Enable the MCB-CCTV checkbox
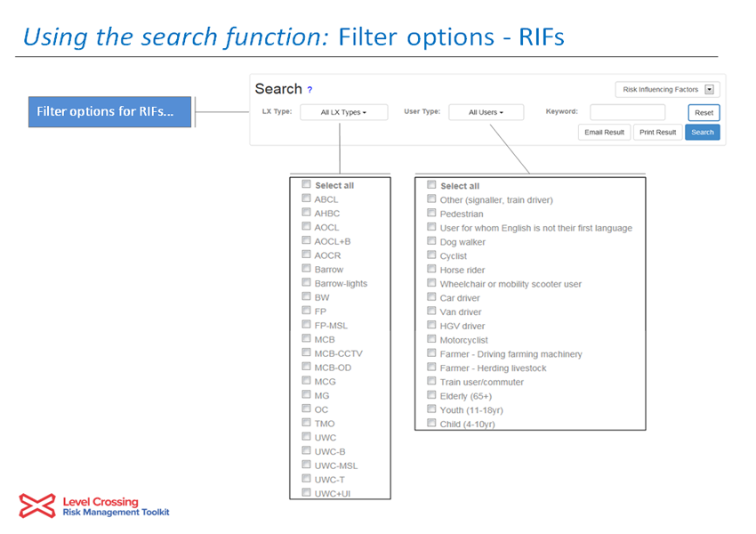The width and height of the screenshot is (756, 534). (x=306, y=352)
